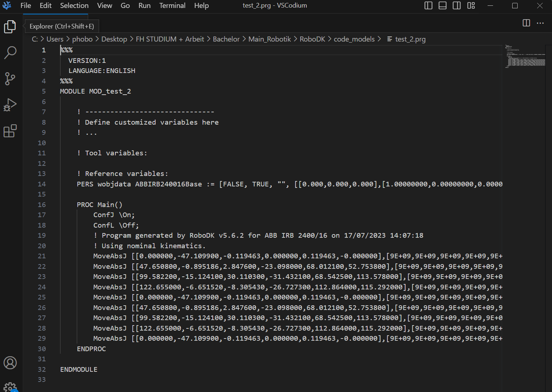Open the Explorer view in activity bar
The width and height of the screenshot is (552, 392).
click(10, 27)
